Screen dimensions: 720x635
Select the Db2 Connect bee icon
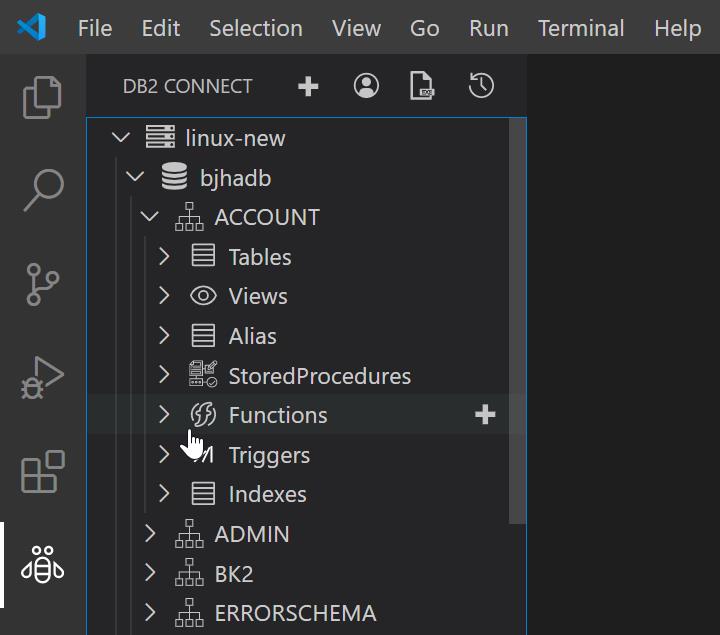(x=42, y=565)
